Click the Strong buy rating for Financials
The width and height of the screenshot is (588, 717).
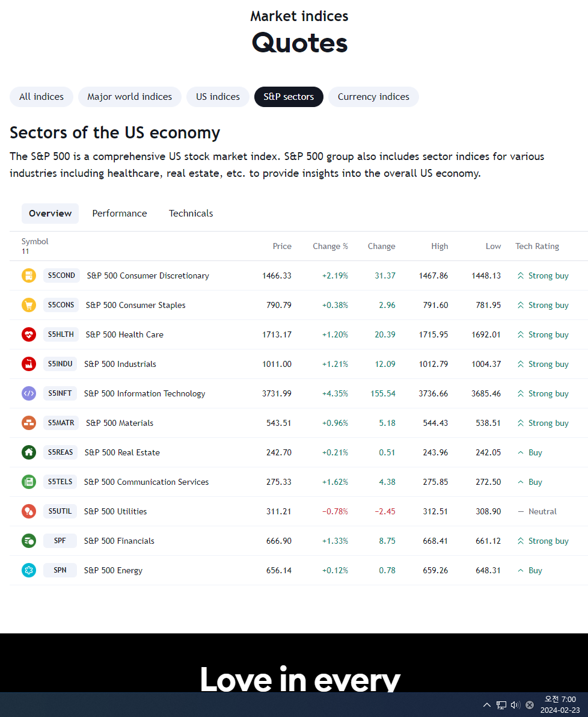pos(543,541)
